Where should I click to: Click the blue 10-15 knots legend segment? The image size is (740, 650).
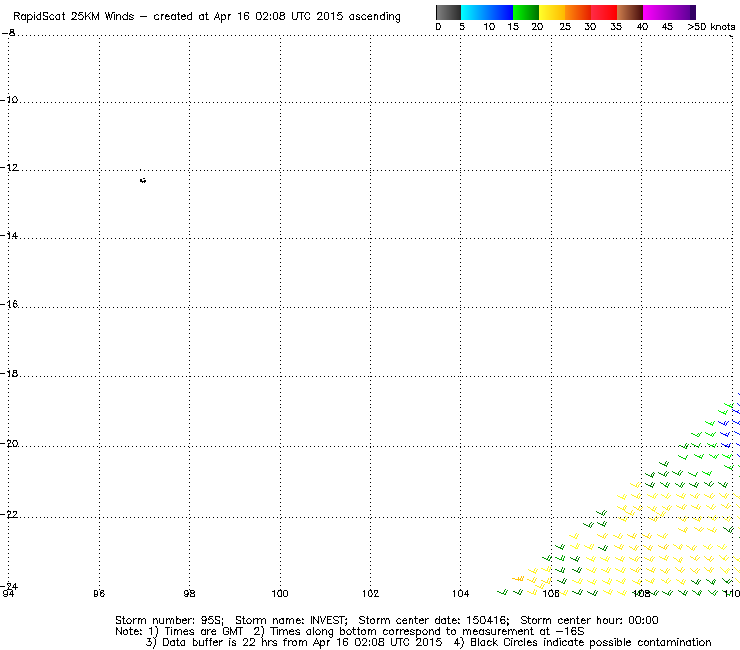(500, 12)
